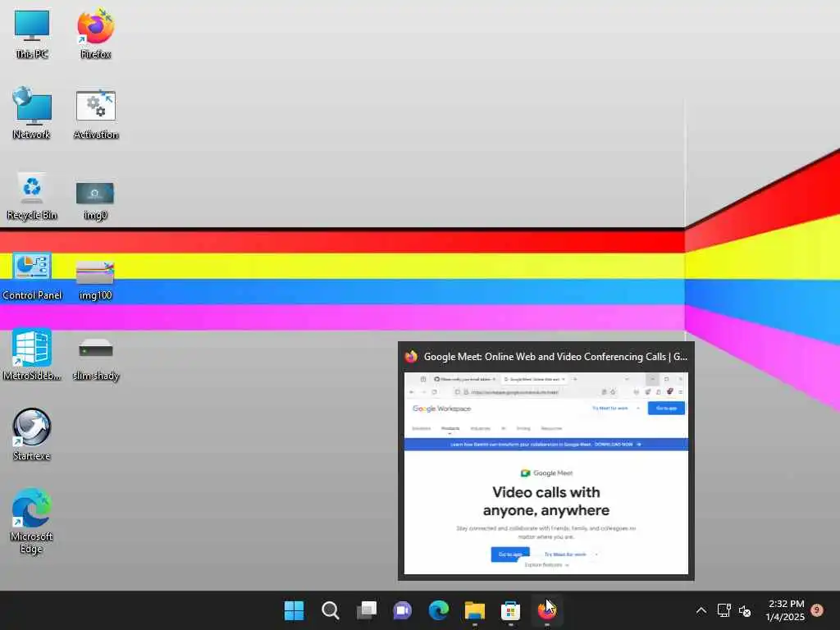The image size is (840, 630).
Task: Open Microsoft Edge desktop shortcut
Action: (x=32, y=520)
